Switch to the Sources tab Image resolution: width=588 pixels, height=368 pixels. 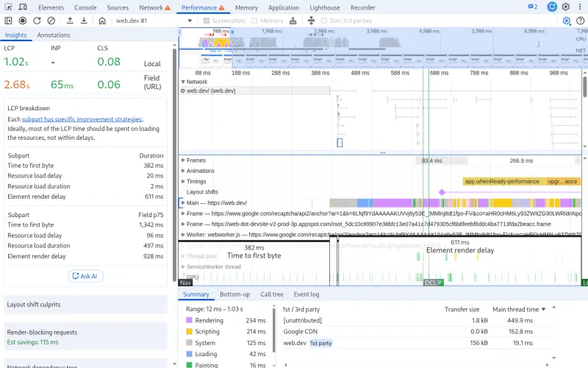(118, 7)
